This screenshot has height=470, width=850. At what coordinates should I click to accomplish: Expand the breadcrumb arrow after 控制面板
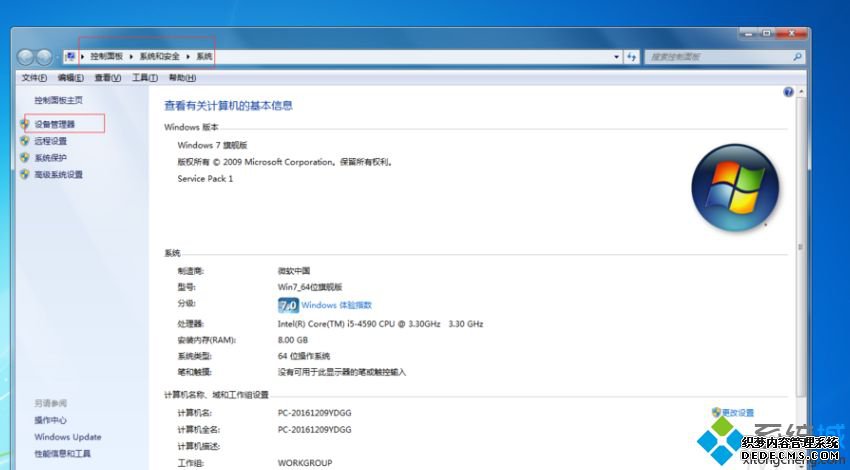click(x=131, y=56)
